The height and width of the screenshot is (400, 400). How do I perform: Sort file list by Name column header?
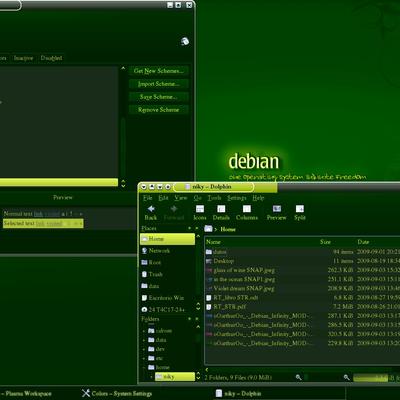213,242
